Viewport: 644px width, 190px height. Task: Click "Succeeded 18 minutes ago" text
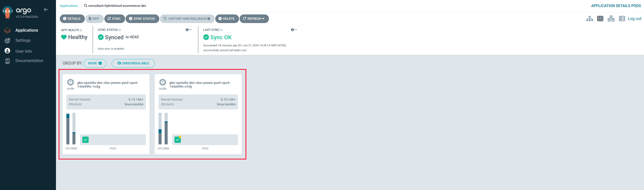point(220,45)
